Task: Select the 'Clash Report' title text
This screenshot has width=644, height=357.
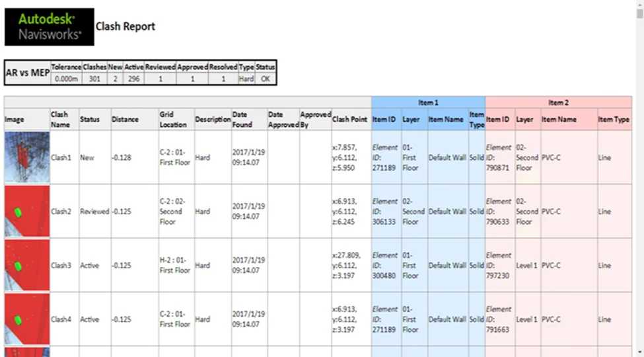Action: (125, 26)
